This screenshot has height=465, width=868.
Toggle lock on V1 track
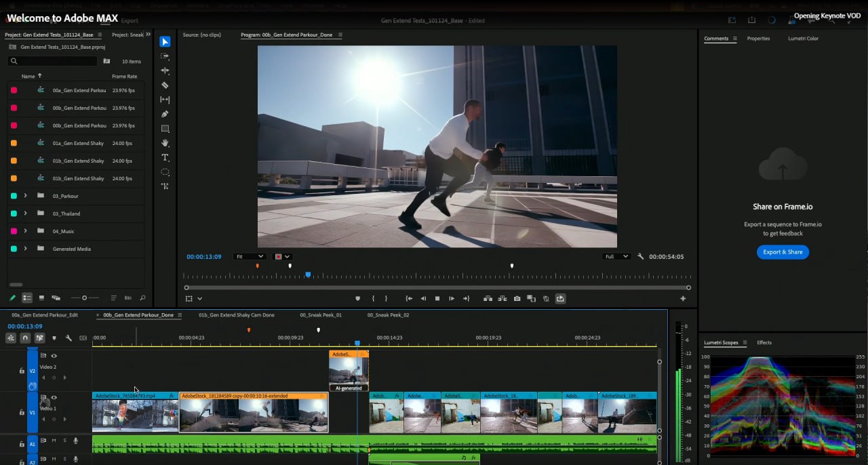[x=22, y=411]
